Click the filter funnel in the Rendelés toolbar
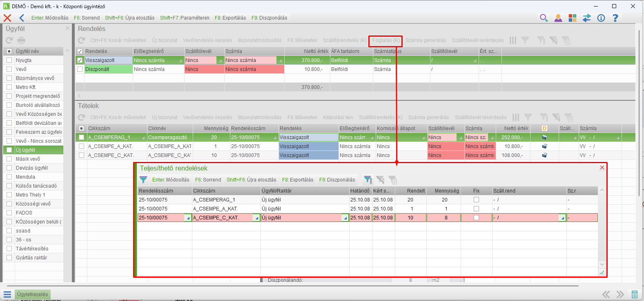The image size is (644, 301). click(525, 40)
